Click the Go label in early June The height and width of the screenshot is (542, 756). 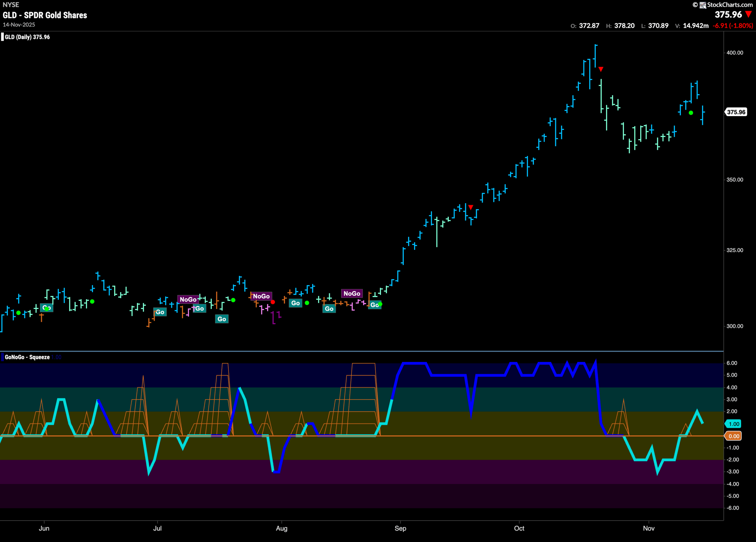coord(46,308)
